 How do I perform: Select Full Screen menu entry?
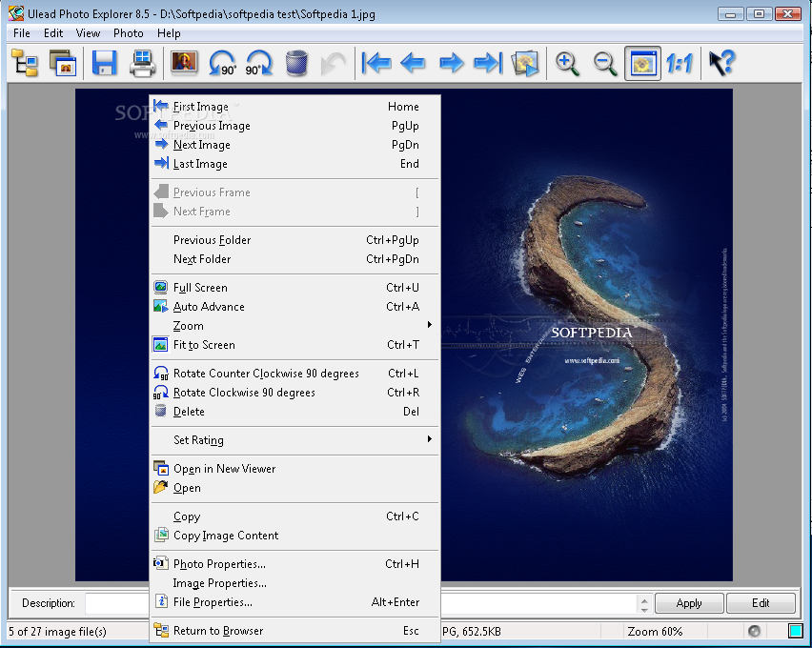pyautogui.click(x=295, y=288)
